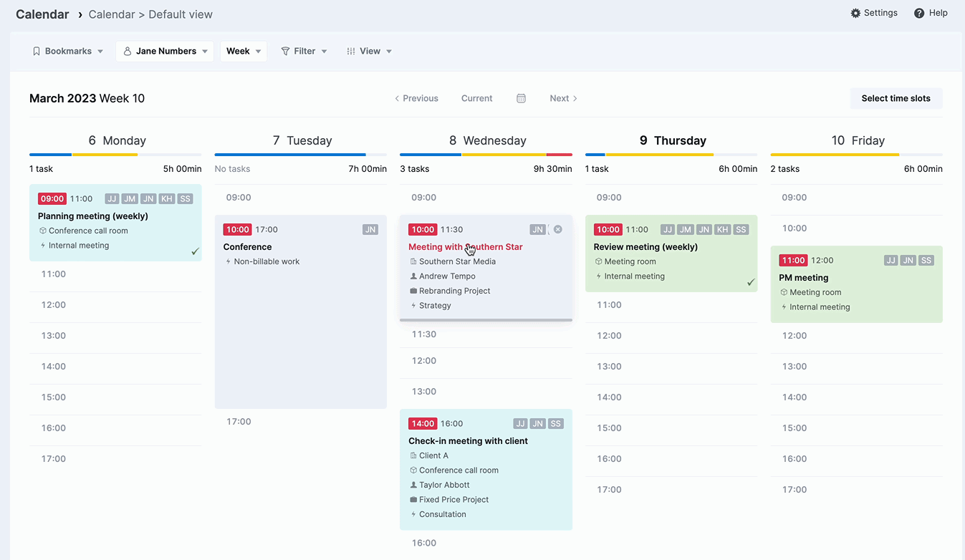965x560 pixels.
Task: Click Fixed Price Project label
Action: (453, 500)
